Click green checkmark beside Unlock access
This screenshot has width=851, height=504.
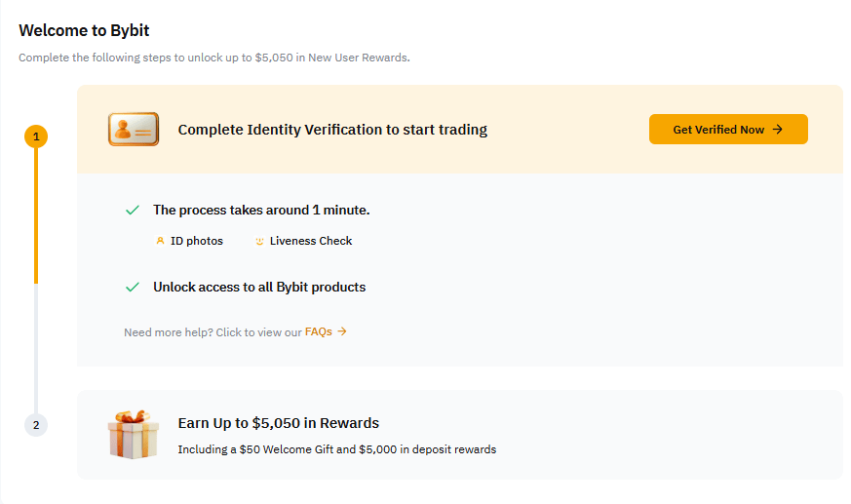coord(133,287)
